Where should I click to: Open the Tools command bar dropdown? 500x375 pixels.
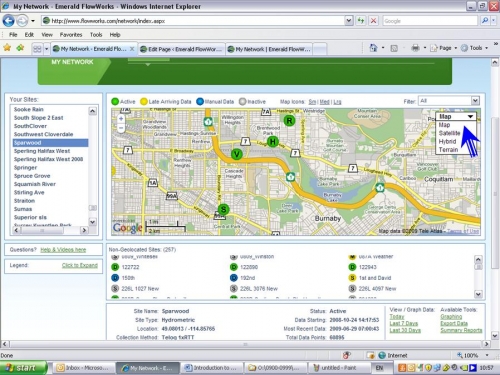click(474, 48)
